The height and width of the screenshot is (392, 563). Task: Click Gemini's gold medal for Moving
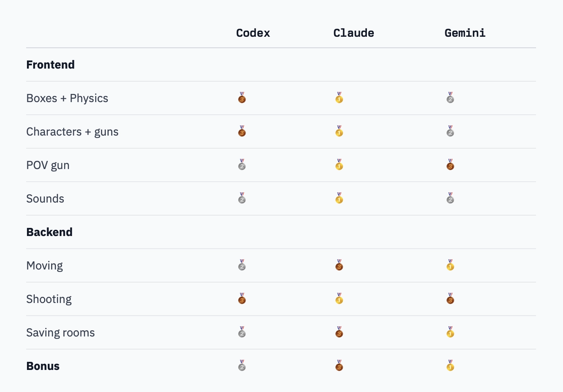(x=450, y=265)
